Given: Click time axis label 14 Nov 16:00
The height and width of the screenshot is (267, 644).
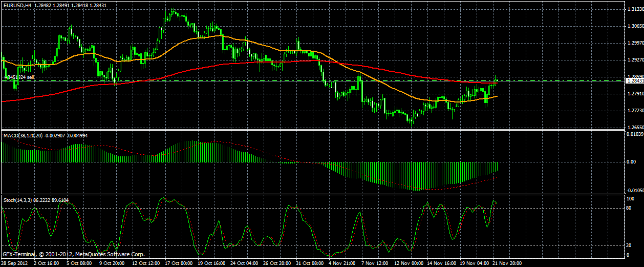Looking at the screenshot, I should tap(442, 263).
